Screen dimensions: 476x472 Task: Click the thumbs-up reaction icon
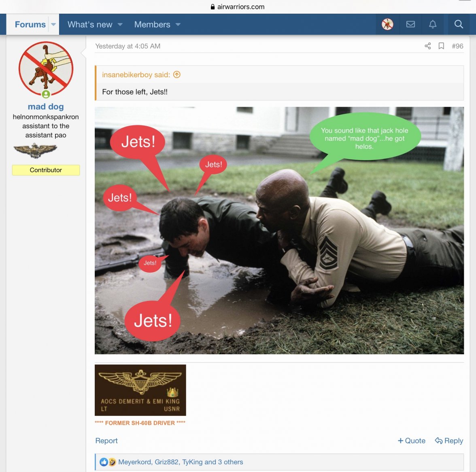(104, 462)
